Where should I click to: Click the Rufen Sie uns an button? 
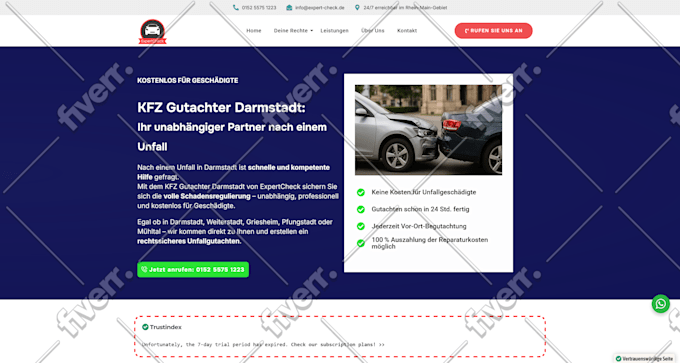pos(494,31)
